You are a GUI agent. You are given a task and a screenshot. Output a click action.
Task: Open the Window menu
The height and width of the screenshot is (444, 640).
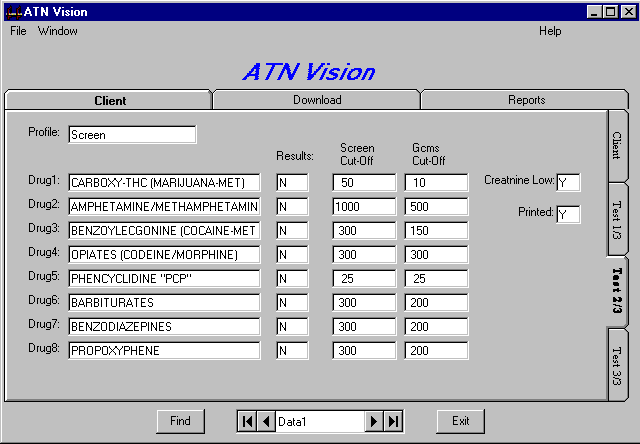58,31
